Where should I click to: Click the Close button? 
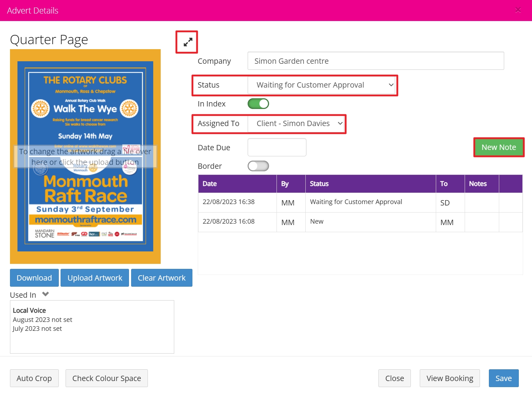click(x=394, y=378)
